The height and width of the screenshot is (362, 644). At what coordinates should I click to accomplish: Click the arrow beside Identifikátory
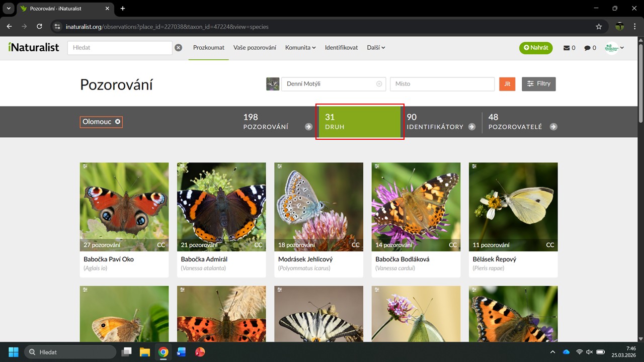coord(471,127)
